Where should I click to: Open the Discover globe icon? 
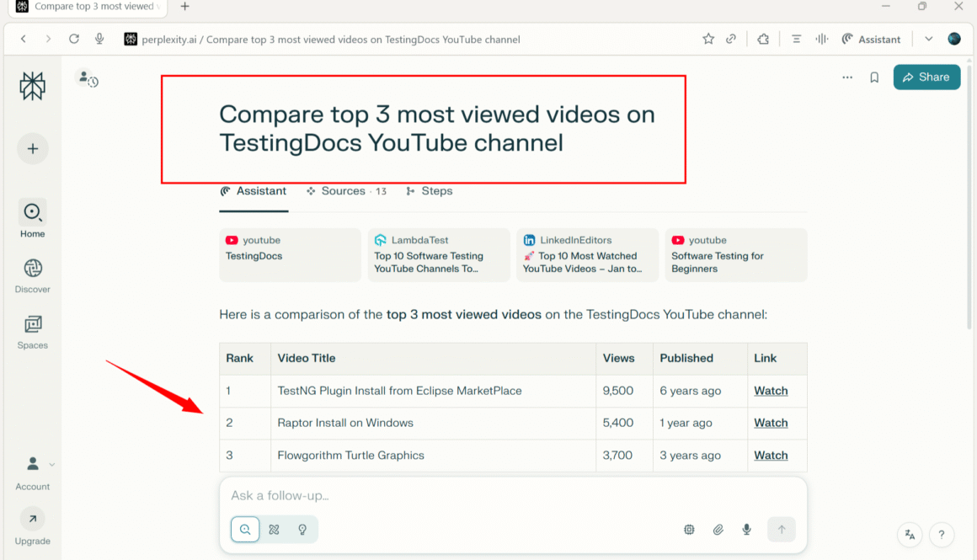[x=33, y=269]
